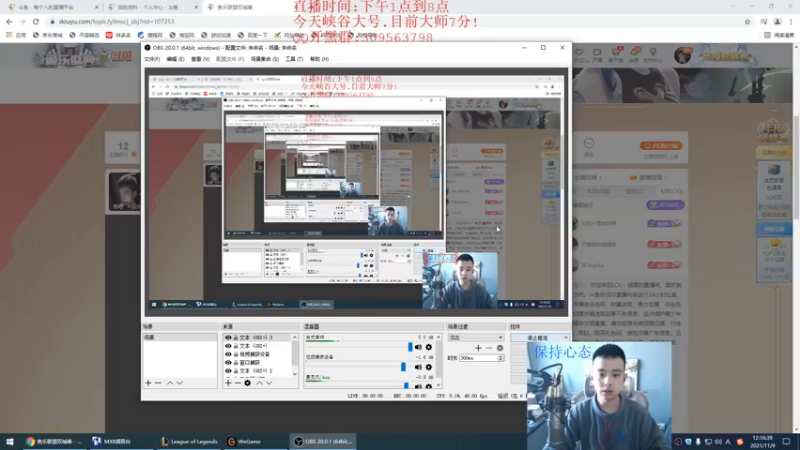The height and width of the screenshot is (450, 800).
Task: Open the 工具(T) menu in OBS
Action: coord(294,59)
